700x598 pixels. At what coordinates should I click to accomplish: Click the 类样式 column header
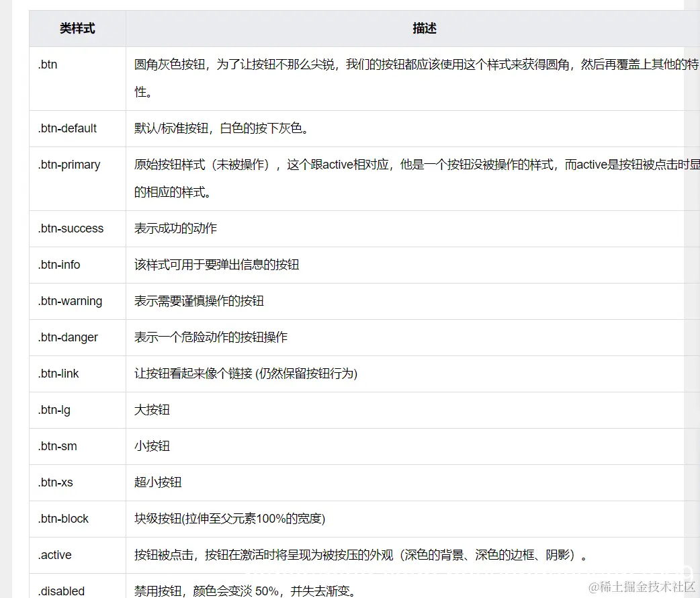tap(76, 28)
